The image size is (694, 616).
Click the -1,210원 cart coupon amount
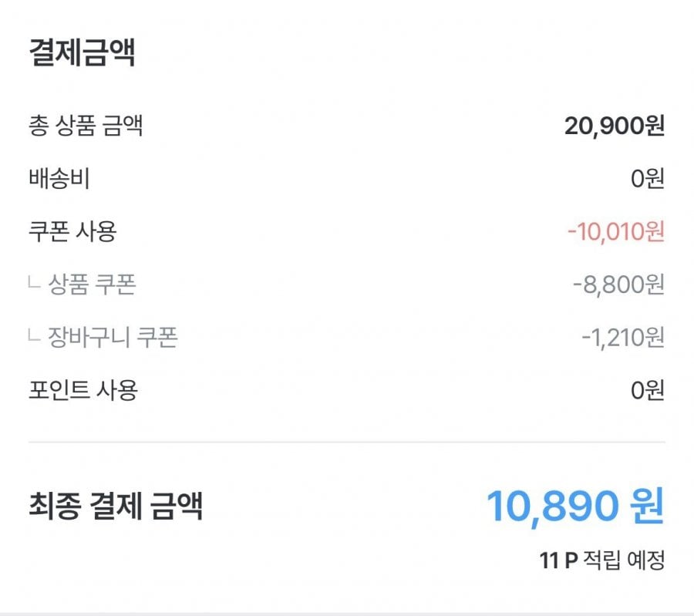tap(622, 337)
